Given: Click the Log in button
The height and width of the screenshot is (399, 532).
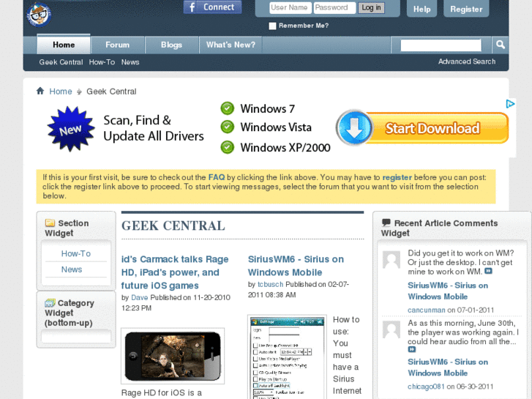Looking at the screenshot, I should 371,7.
